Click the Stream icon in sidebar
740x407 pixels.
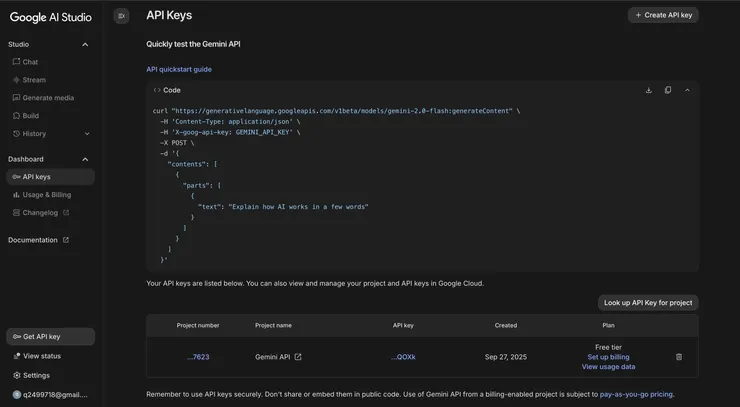[16, 80]
